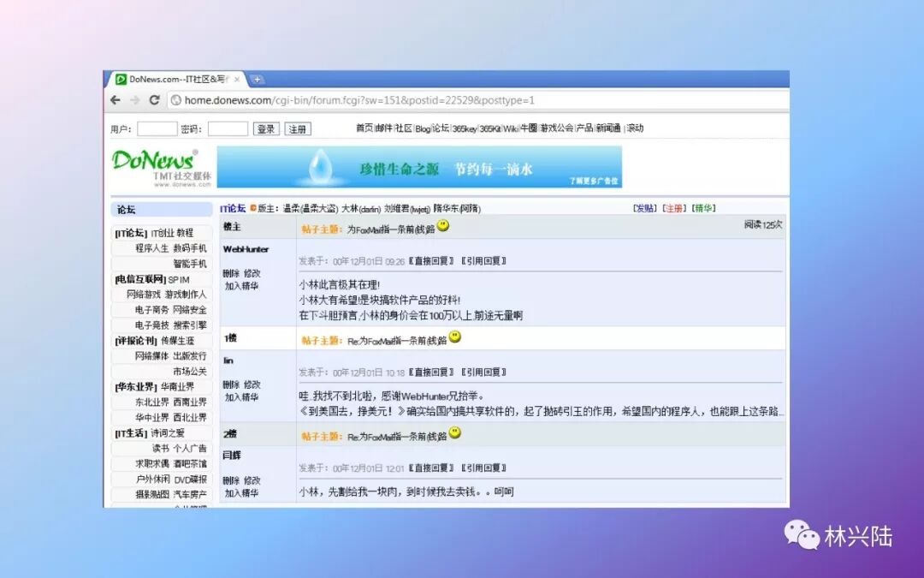Image resolution: width=924 pixels, height=578 pixels.
Task: Open Blog in the top navigation
Action: [423, 128]
